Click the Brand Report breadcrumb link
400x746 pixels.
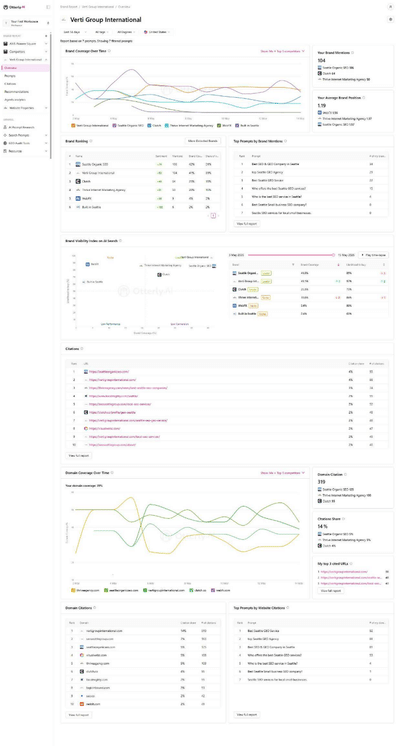68,7
